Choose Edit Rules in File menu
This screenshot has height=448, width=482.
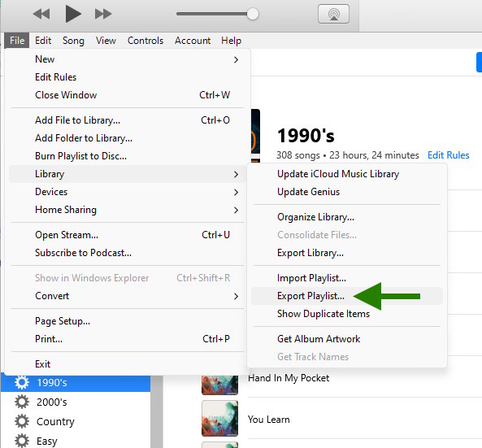coord(128,77)
